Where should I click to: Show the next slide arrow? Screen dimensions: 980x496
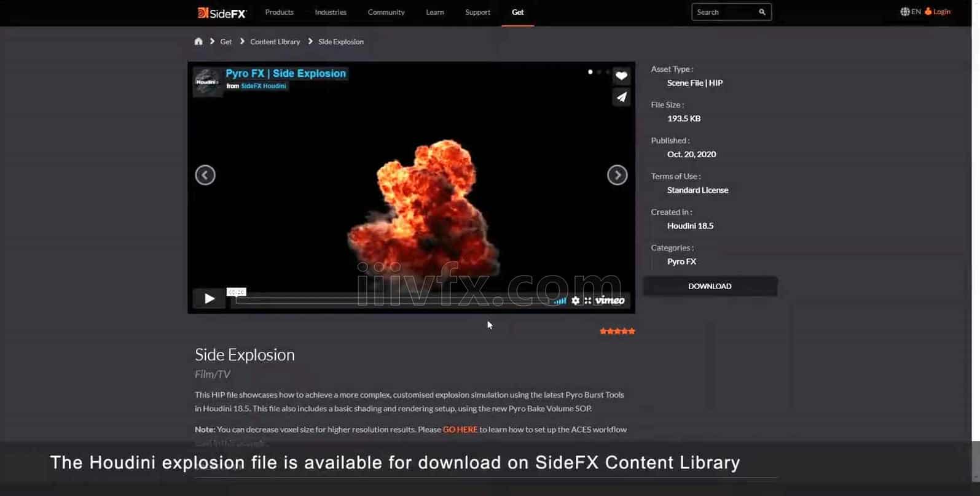(x=617, y=175)
